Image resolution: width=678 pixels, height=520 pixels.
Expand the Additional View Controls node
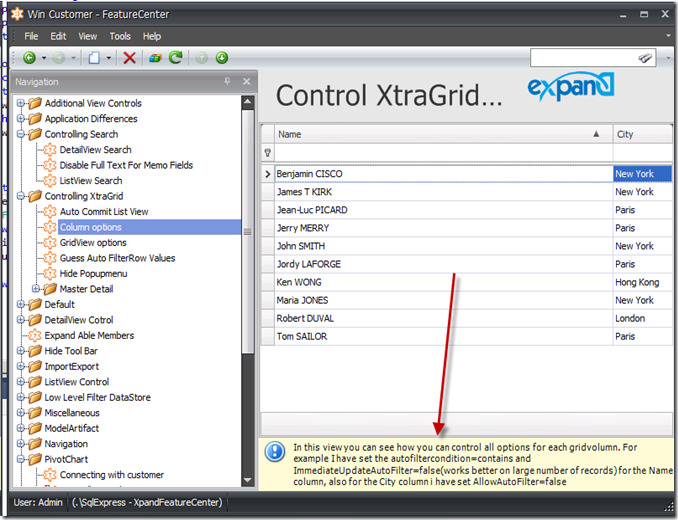[20, 103]
